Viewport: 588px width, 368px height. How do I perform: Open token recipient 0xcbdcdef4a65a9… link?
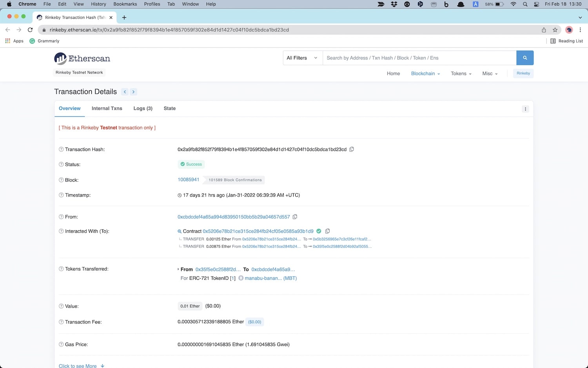(273, 269)
